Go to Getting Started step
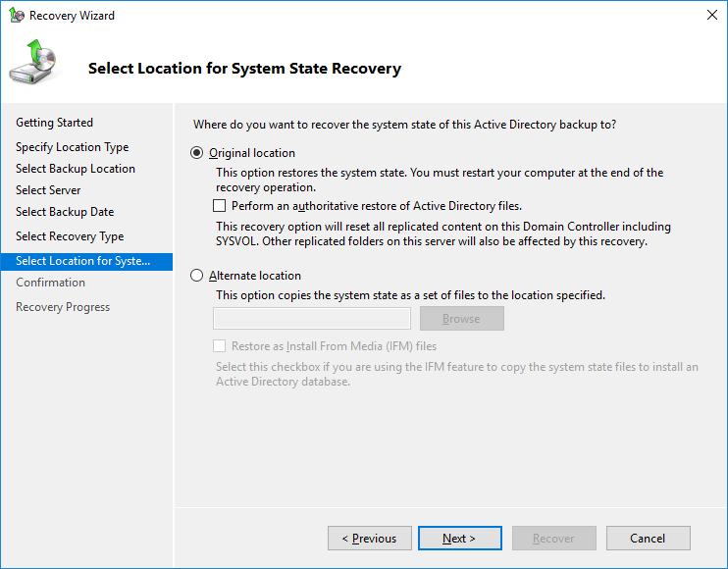Screen dimensions: 728x569 tap(55, 123)
